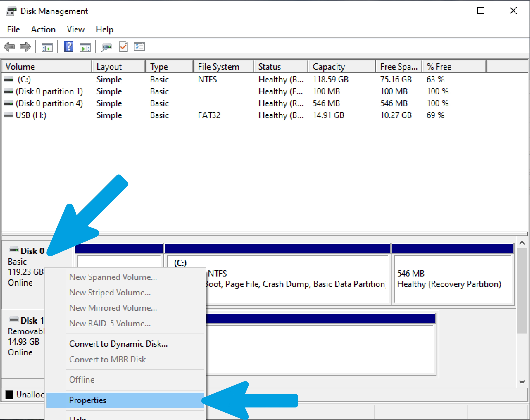Open the blue question mark Help icon

(x=69, y=46)
